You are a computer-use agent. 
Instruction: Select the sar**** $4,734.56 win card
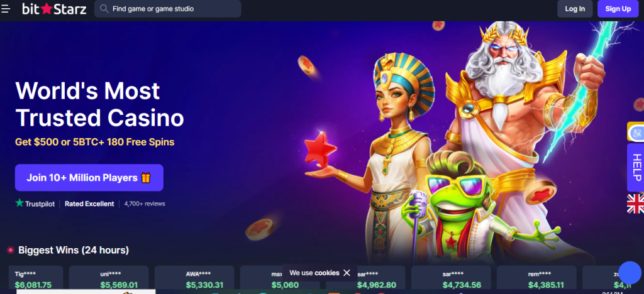(451, 278)
